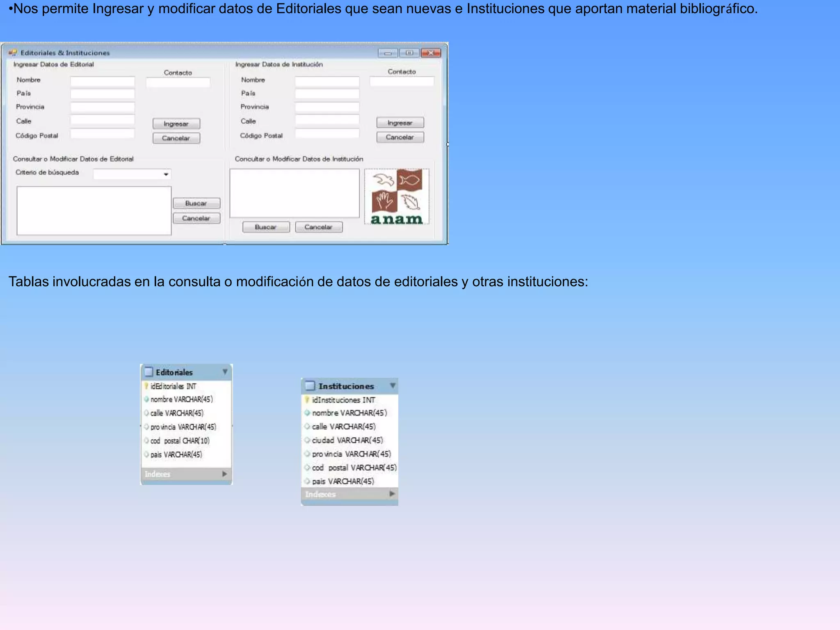The image size is (840, 630).
Task: Expand Indexes section of Editoriales table
Action: tap(225, 474)
